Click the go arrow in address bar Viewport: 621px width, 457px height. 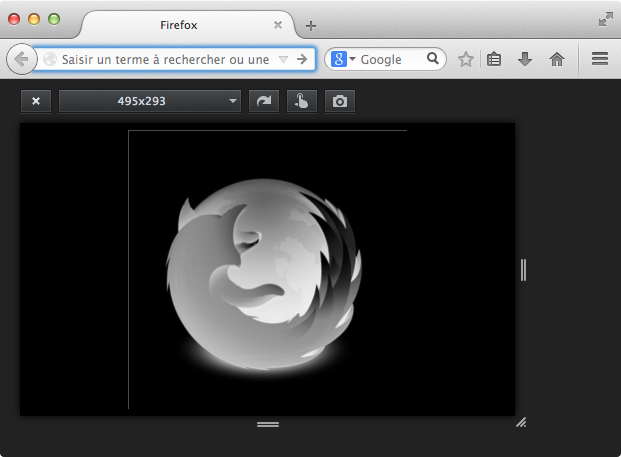tap(302, 59)
